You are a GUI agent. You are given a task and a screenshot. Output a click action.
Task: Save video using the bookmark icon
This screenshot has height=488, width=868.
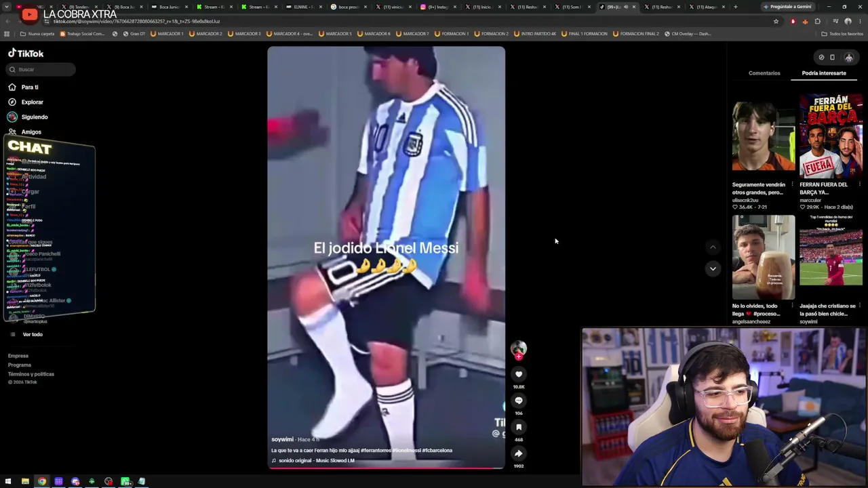519,427
